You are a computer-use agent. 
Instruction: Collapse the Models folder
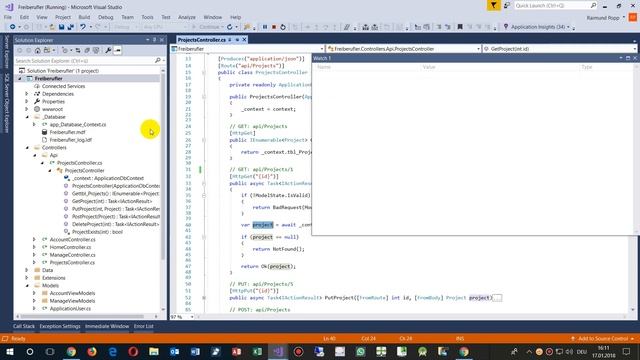(27, 285)
